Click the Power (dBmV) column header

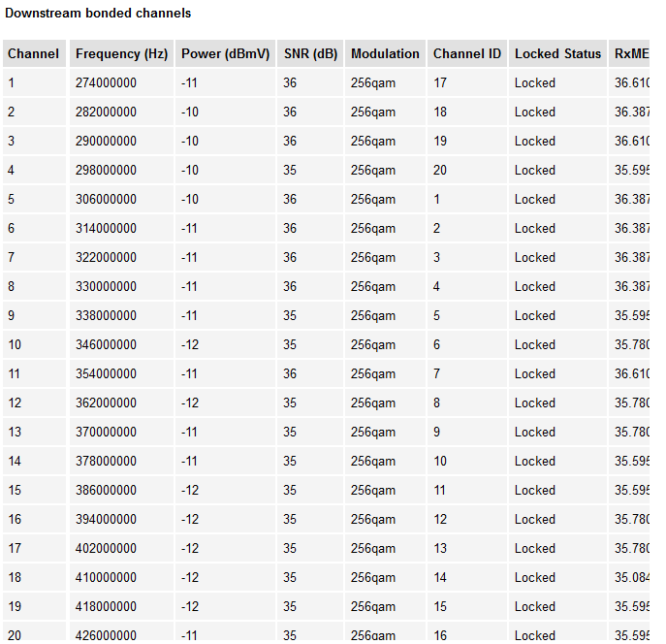(225, 54)
